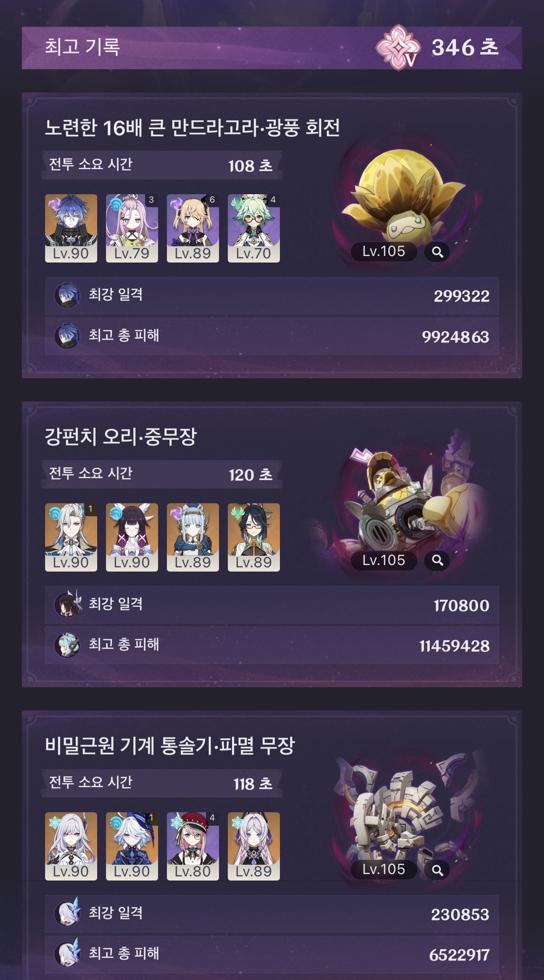Click the avatar icon next to 230853 strike
The height and width of the screenshot is (980, 544).
tap(67, 913)
